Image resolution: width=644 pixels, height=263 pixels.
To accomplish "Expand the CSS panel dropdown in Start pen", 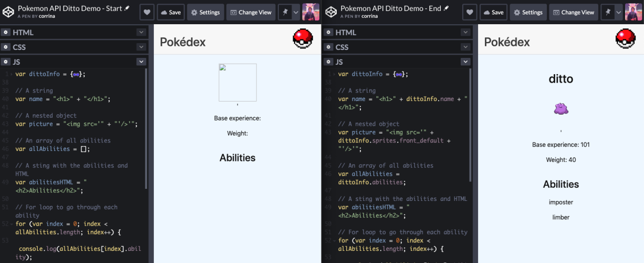I will [x=141, y=47].
